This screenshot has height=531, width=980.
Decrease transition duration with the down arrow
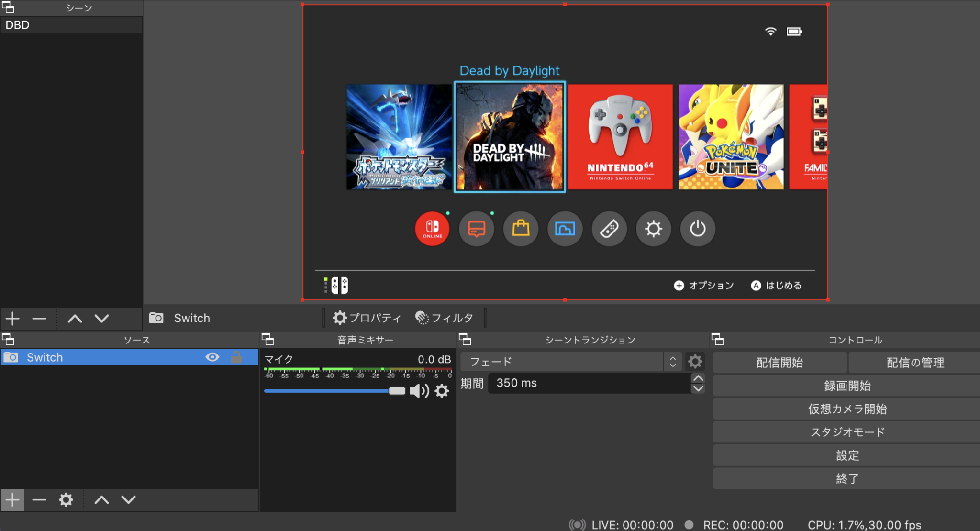(698, 388)
